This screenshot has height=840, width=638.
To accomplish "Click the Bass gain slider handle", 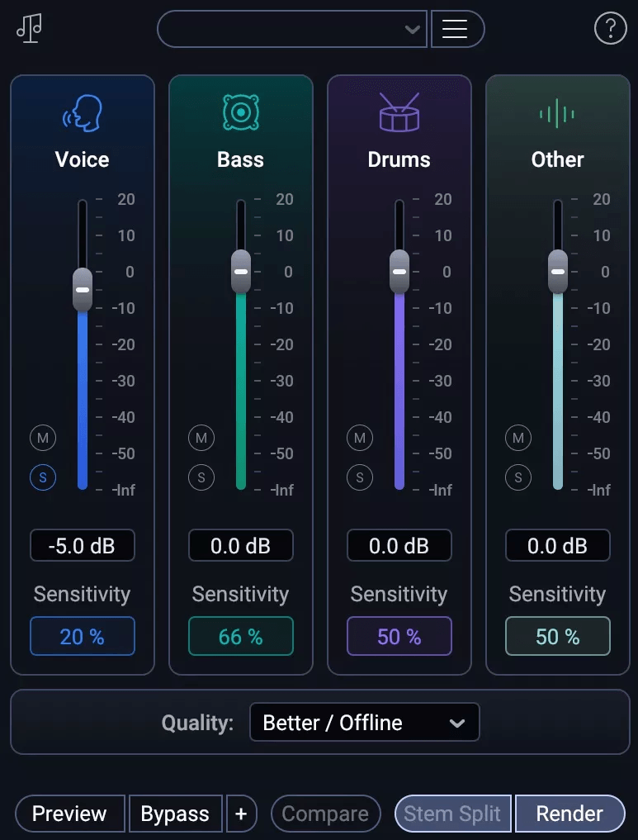I will (x=241, y=272).
